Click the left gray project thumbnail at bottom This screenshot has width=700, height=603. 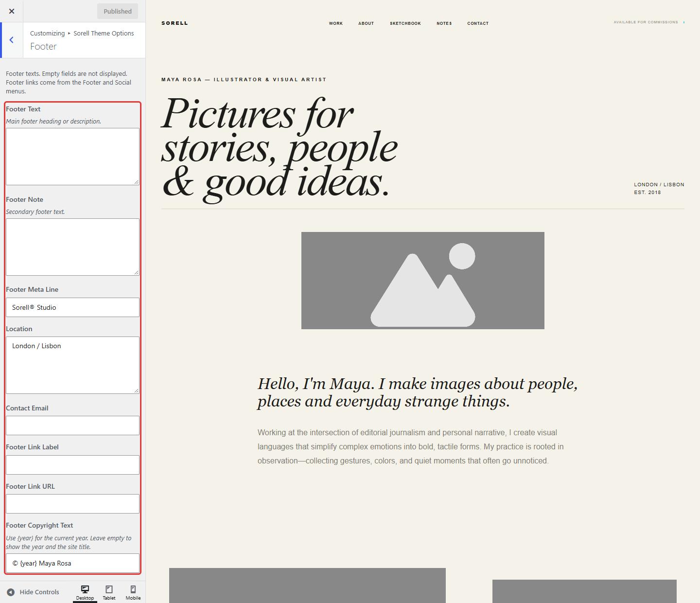pyautogui.click(x=307, y=585)
